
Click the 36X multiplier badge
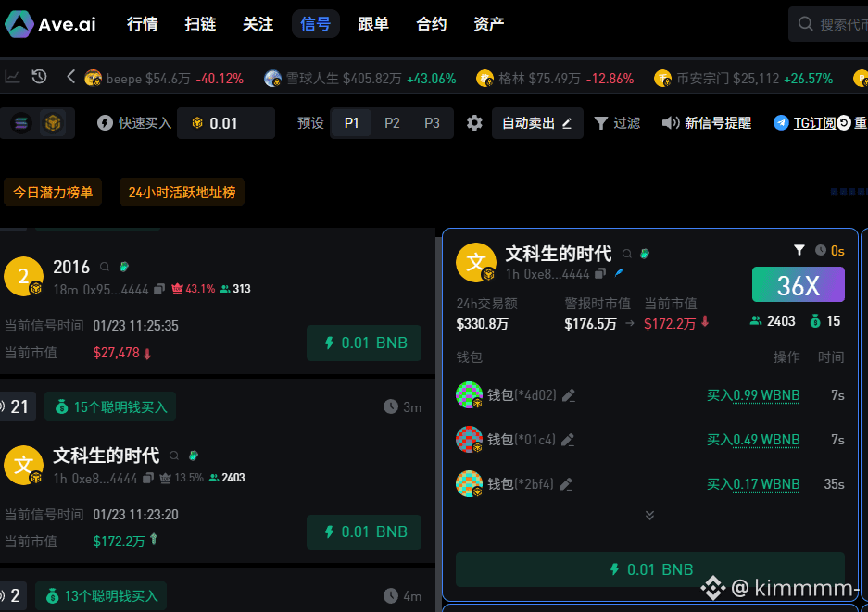(799, 284)
